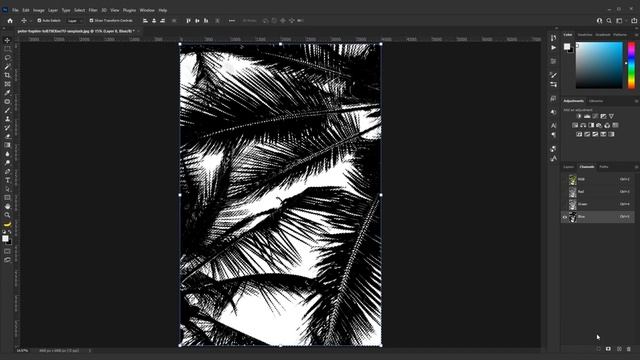Screen dimensions: 640x360
Task: Toggle Show Transform Controls checkbox
Action: (91, 20)
